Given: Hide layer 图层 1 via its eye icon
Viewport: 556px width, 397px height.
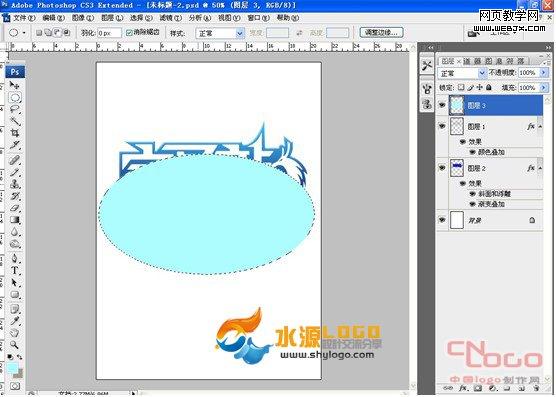Looking at the screenshot, I should (442, 126).
